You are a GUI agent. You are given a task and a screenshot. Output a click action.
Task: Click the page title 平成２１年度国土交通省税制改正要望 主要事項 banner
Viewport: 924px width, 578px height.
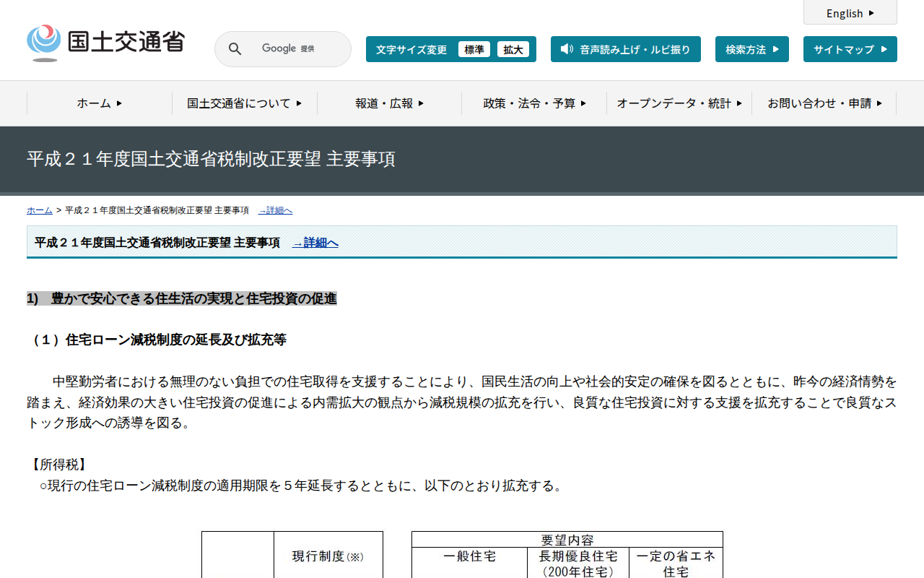point(211,159)
